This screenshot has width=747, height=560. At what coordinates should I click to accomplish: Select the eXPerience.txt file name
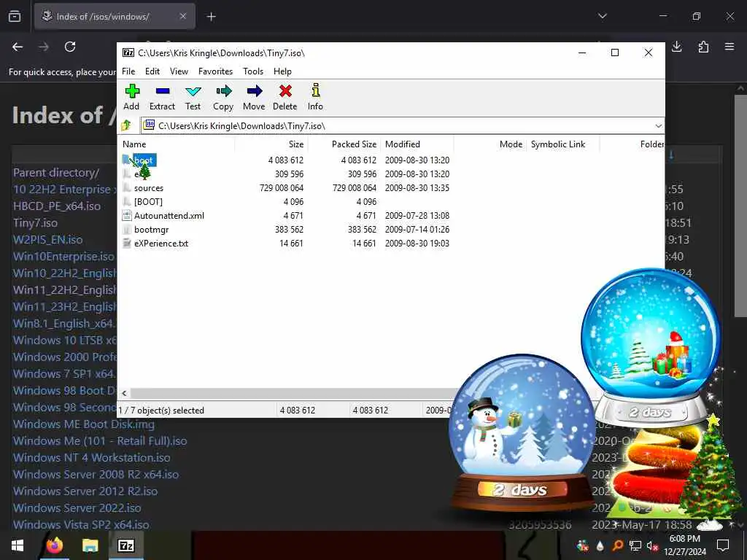[161, 243]
